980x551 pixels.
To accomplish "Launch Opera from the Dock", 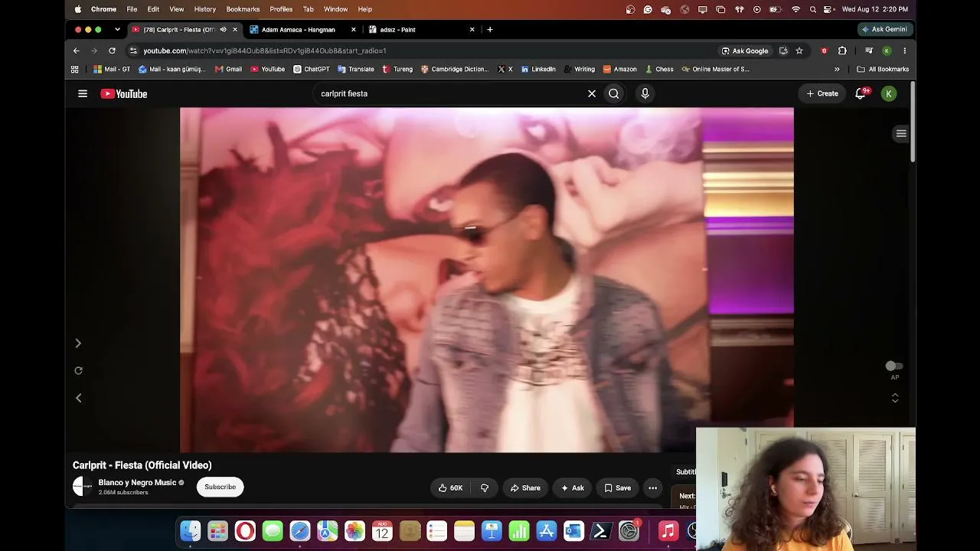I will [x=245, y=530].
